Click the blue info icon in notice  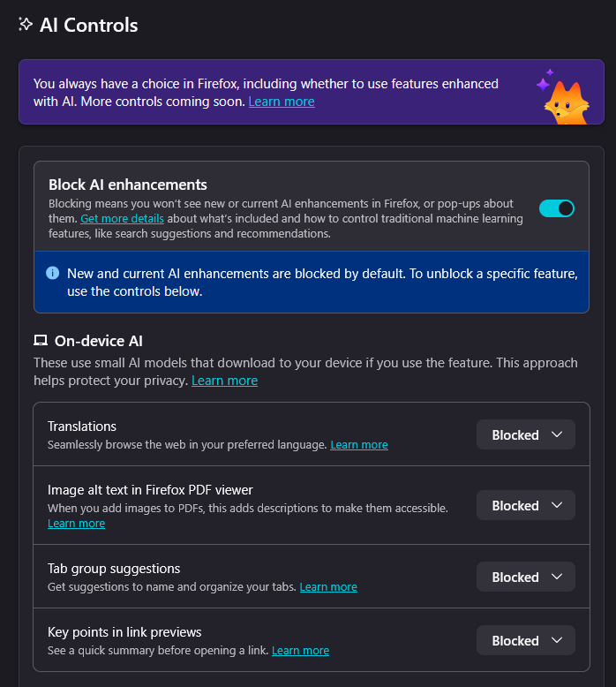52,274
